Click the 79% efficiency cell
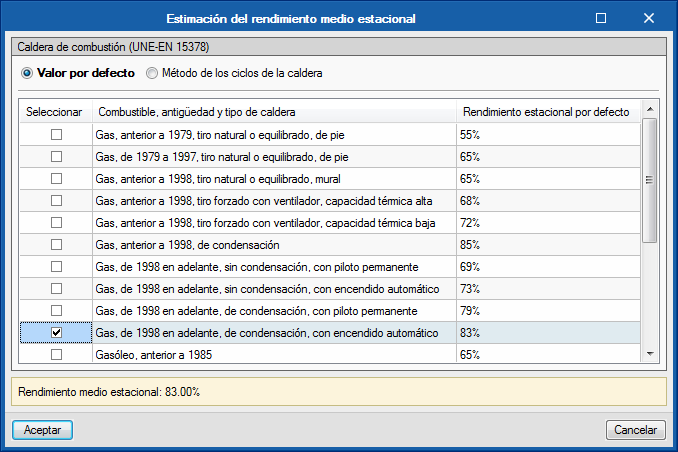 pyautogui.click(x=548, y=311)
